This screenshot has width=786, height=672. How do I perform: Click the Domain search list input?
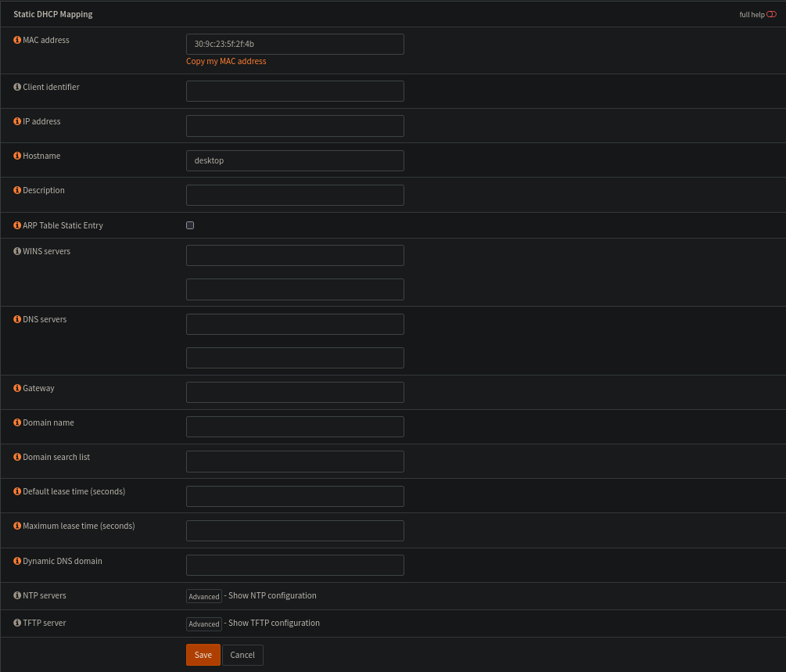[295, 462]
